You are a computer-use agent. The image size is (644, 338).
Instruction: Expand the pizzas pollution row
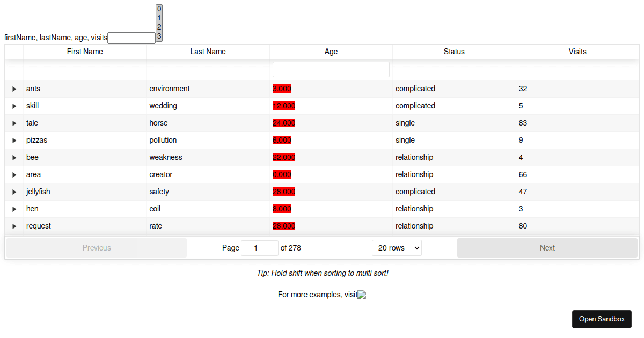14,141
